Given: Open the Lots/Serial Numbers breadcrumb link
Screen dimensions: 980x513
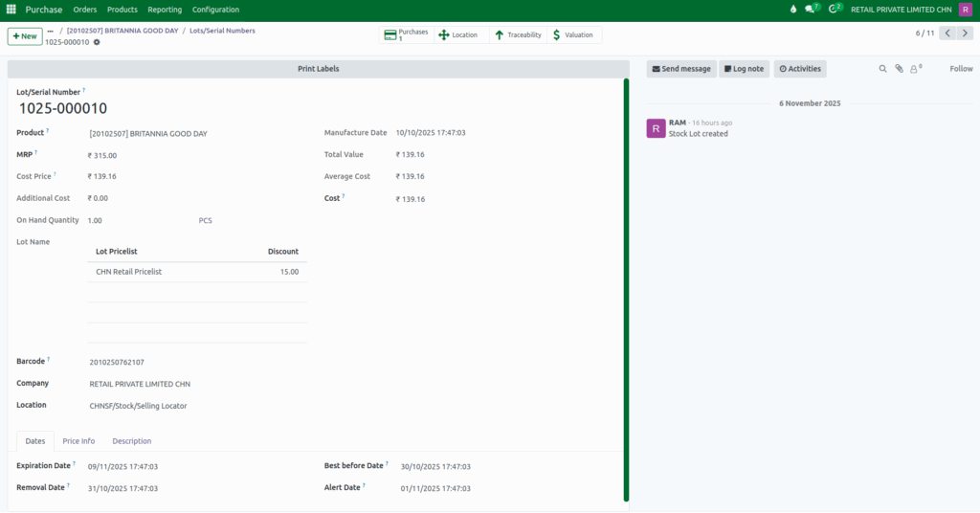Looking at the screenshot, I should (222, 31).
